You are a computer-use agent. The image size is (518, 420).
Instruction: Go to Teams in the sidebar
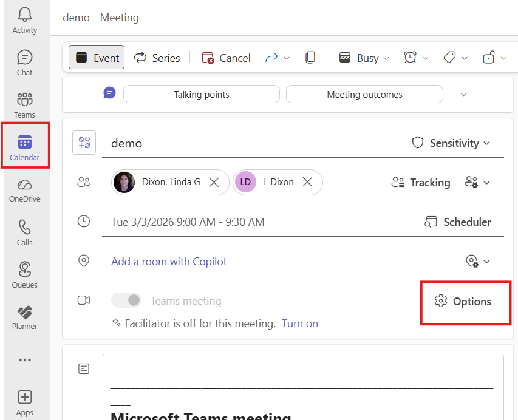[x=24, y=104]
